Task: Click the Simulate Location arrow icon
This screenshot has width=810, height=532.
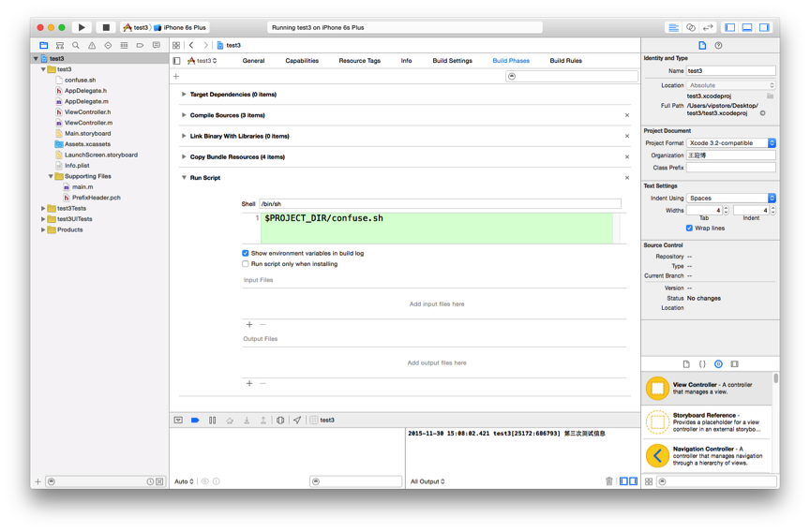Action: (x=297, y=421)
